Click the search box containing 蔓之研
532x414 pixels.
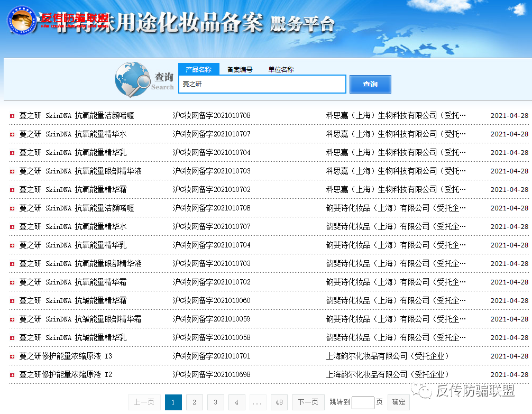(262, 84)
